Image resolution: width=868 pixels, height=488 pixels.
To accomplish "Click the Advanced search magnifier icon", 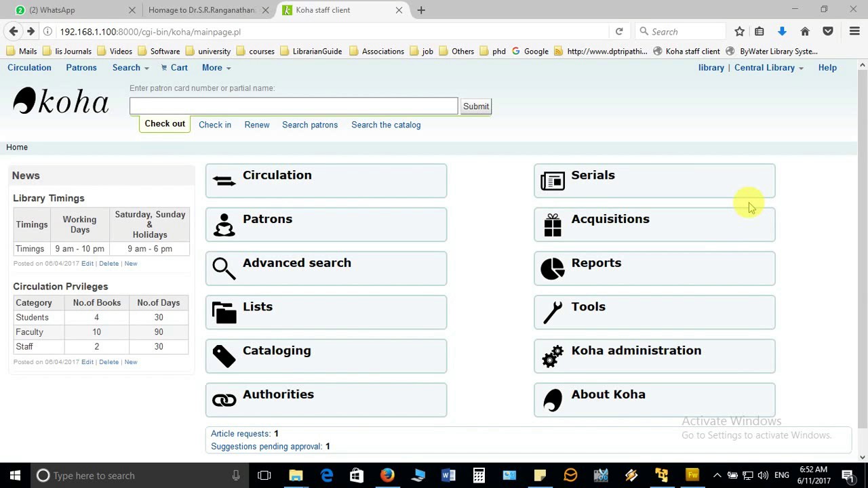I will (x=224, y=268).
